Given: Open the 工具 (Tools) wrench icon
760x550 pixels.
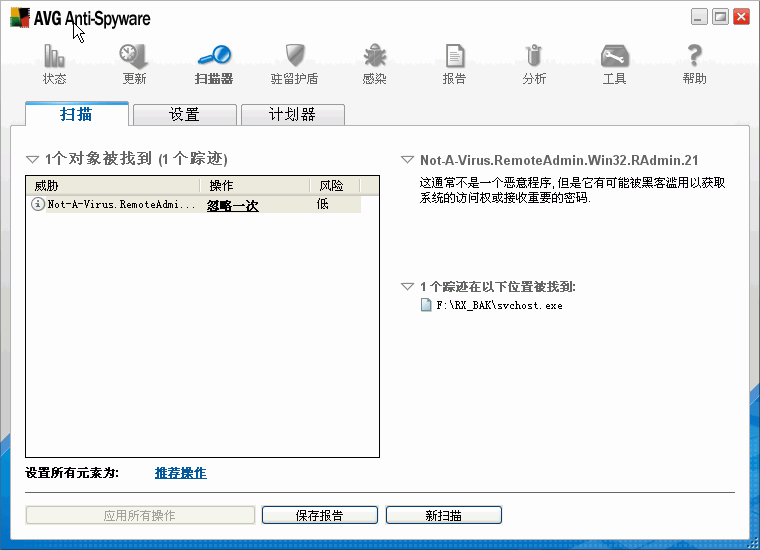Looking at the screenshot, I should coord(615,56).
